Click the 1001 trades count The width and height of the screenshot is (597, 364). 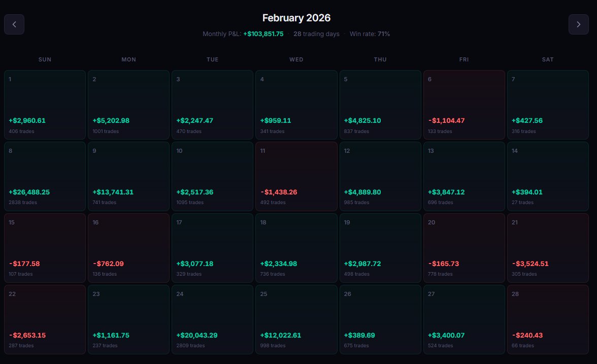106,131
